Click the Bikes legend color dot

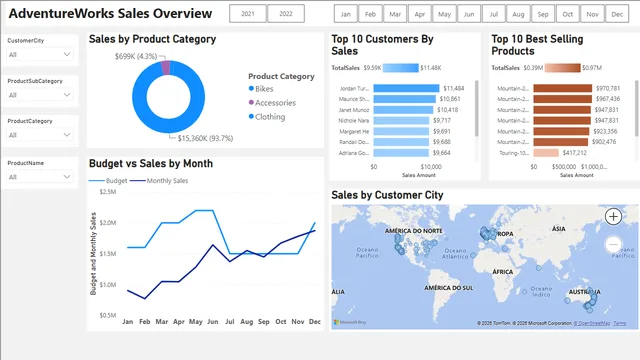251,89
